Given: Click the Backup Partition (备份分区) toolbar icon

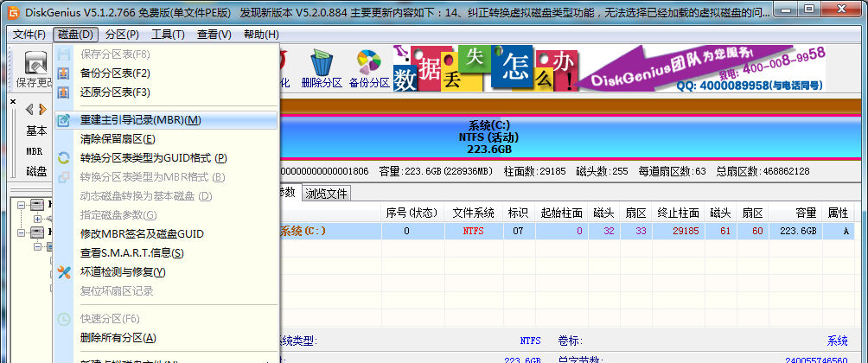Looking at the screenshot, I should [x=369, y=70].
